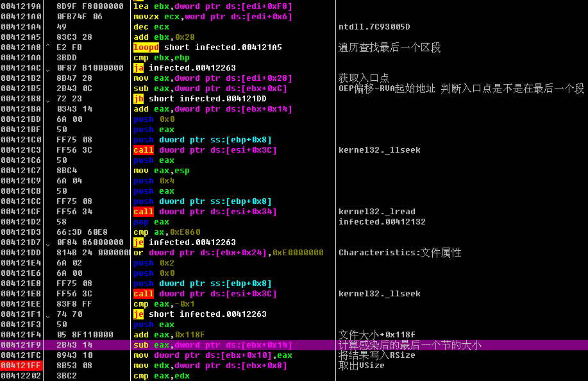Click the je short infected.00412263 instruction
The width and height of the screenshot is (588, 381).
(x=197, y=314)
